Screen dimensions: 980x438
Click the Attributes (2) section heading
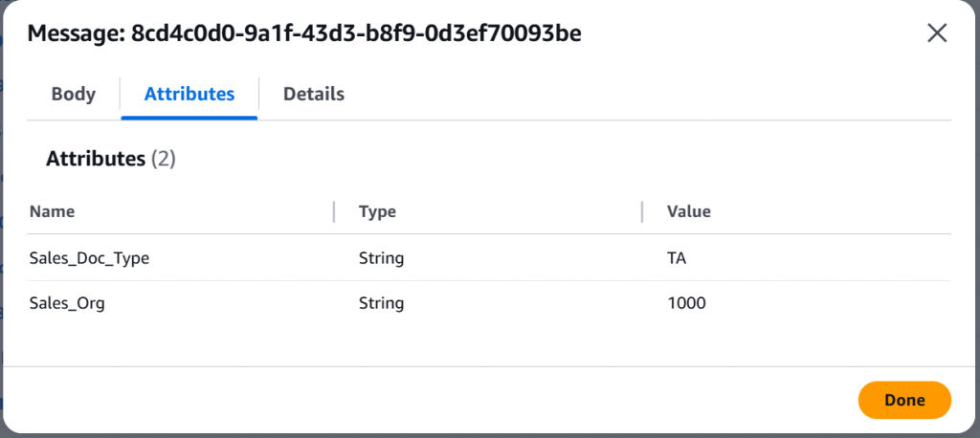95,159
